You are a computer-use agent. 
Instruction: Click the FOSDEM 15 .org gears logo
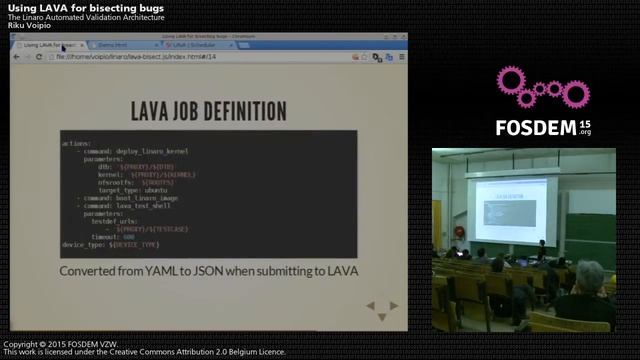(543, 101)
